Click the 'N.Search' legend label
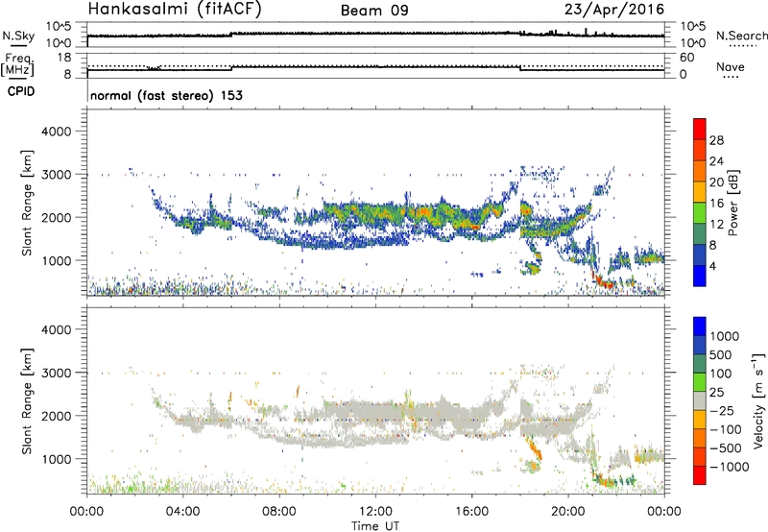This screenshot has width=768, height=532. (x=741, y=36)
